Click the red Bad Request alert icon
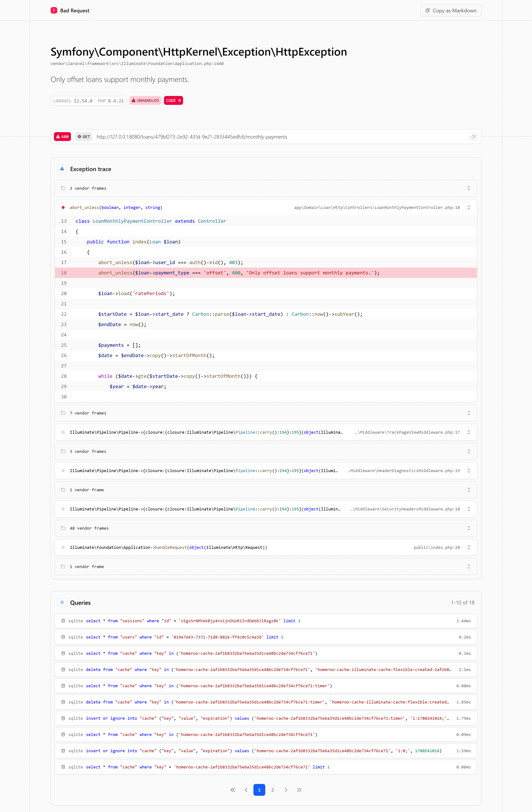Screen dimensions: 532x812 pos(54,11)
